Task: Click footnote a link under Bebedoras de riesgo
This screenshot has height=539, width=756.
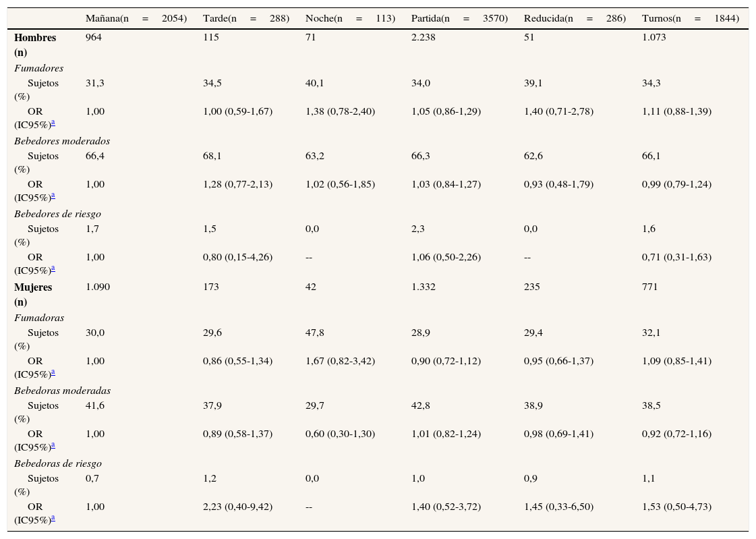Action: point(53,518)
